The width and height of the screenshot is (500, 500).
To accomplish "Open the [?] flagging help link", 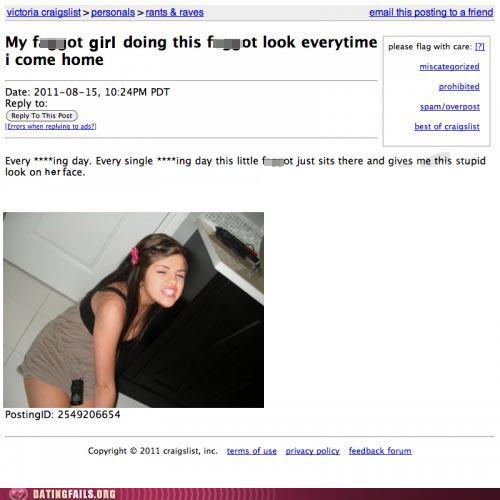I will 480,47.
